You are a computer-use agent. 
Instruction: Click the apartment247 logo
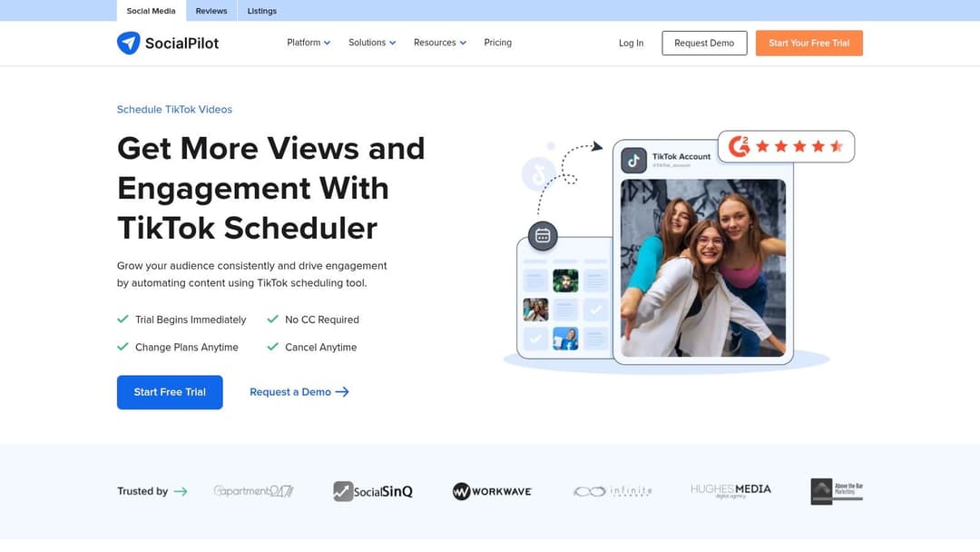tap(254, 491)
